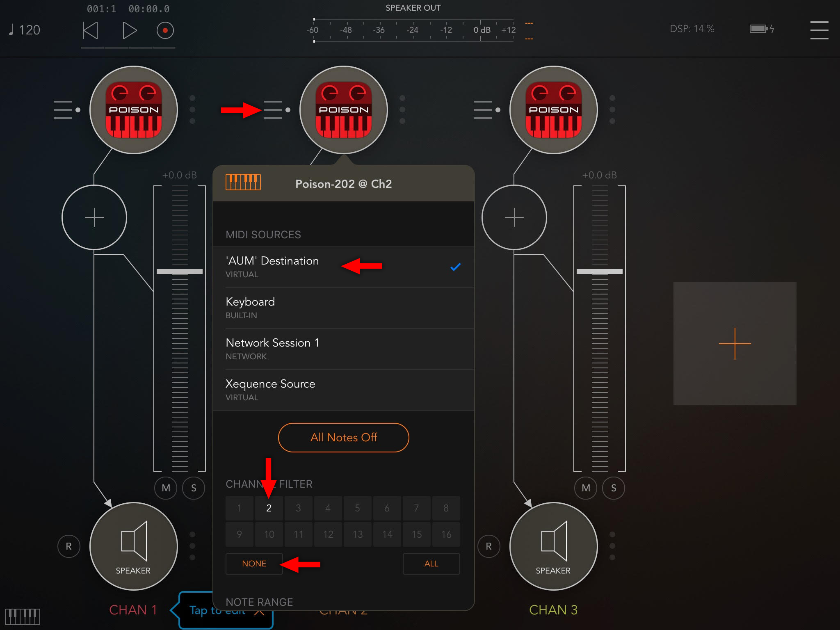Screen dimensions: 840x630
Task: Start playback with the play button
Action: coord(129,30)
